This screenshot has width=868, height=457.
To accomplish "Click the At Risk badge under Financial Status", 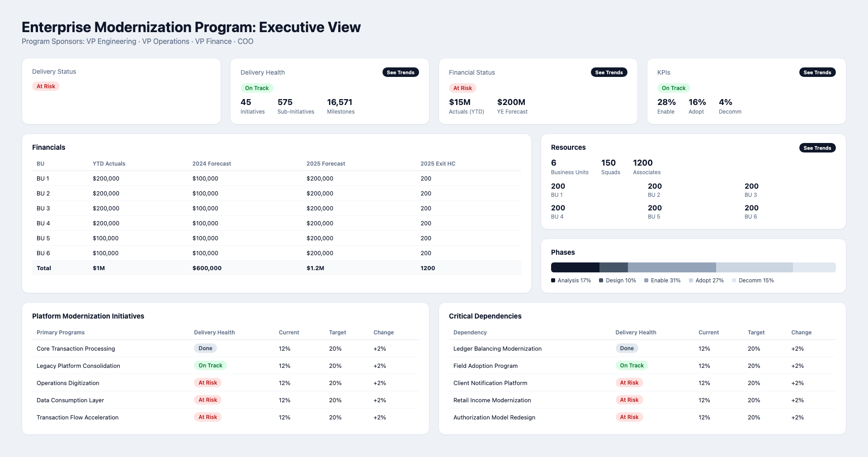I will click(462, 88).
